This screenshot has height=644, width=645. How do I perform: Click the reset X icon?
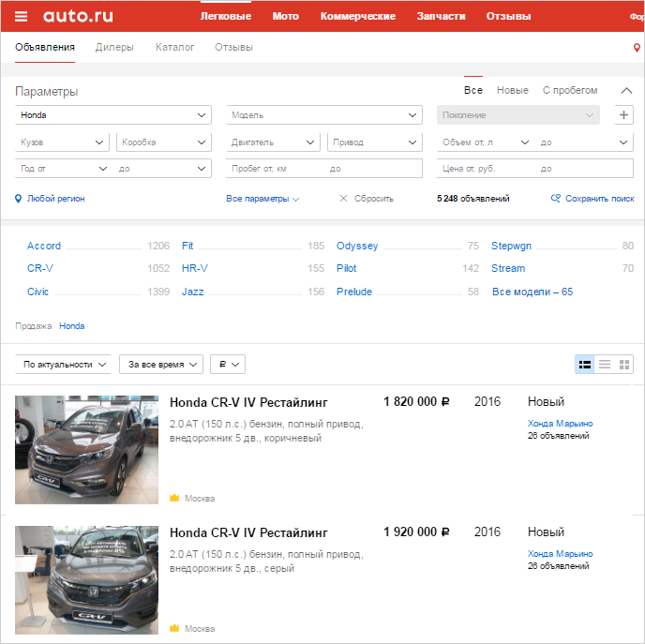[343, 199]
